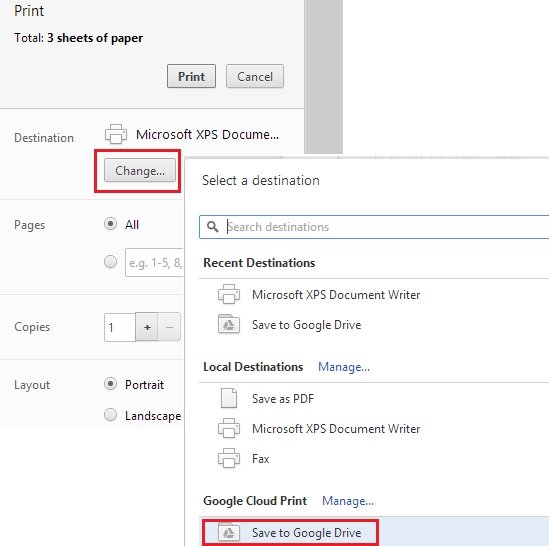This screenshot has height=546, width=549.
Task: Click the local XPS Document Writer printer icon
Action: point(229,428)
